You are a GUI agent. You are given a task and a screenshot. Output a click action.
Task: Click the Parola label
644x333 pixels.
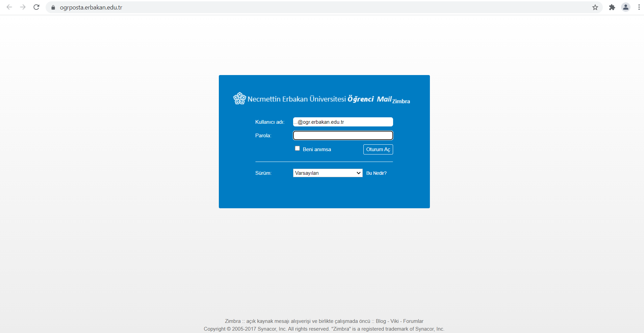pos(263,136)
